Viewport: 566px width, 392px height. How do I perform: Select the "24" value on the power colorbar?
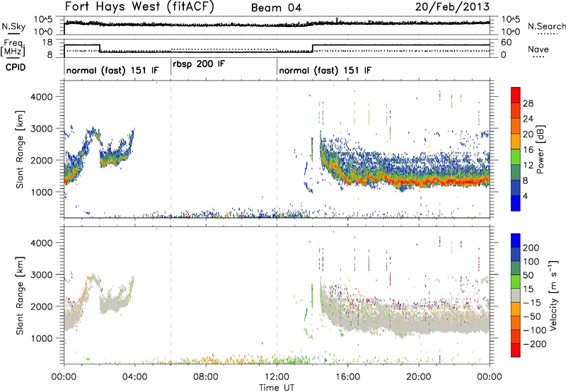pyautogui.click(x=528, y=119)
